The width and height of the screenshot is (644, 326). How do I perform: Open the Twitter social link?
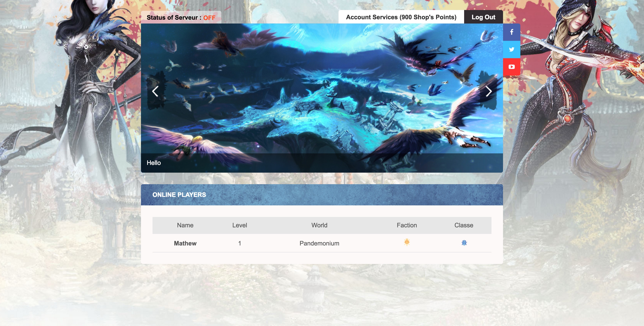tap(512, 49)
